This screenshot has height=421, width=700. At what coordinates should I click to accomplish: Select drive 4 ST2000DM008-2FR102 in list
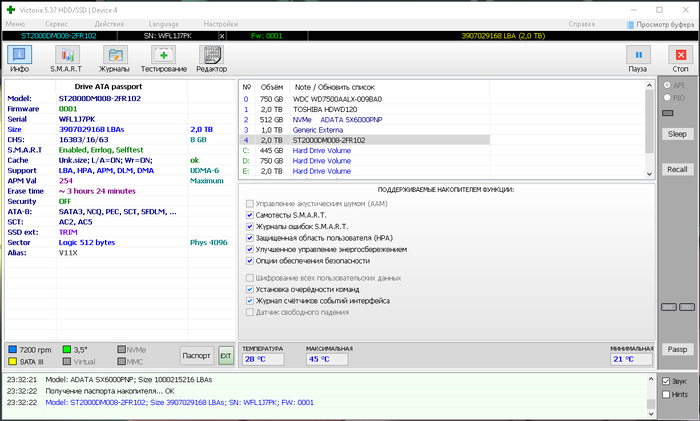pos(364,140)
